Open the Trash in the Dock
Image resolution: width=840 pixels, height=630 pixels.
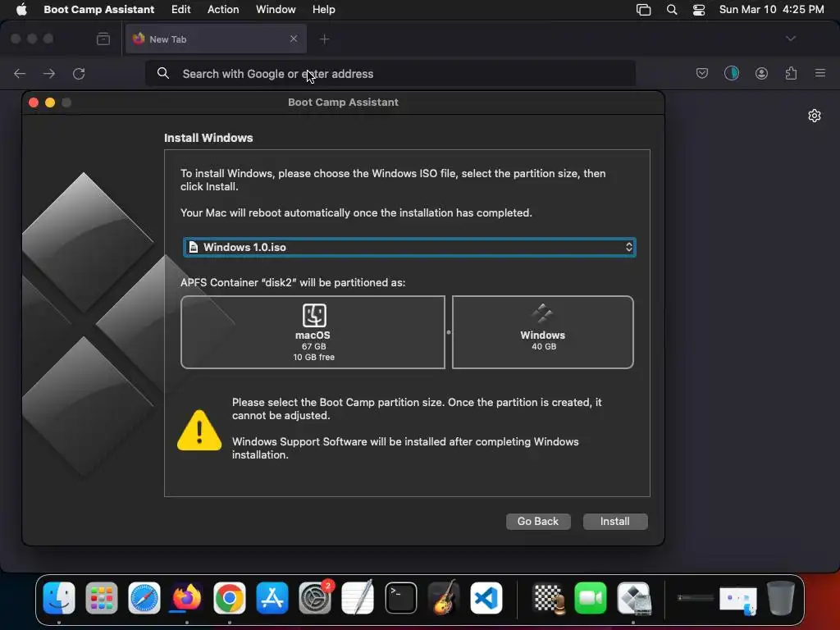(x=781, y=598)
